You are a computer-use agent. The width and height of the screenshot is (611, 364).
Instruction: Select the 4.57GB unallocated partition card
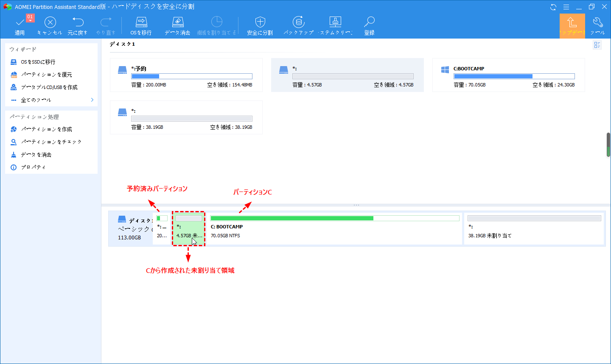348,75
